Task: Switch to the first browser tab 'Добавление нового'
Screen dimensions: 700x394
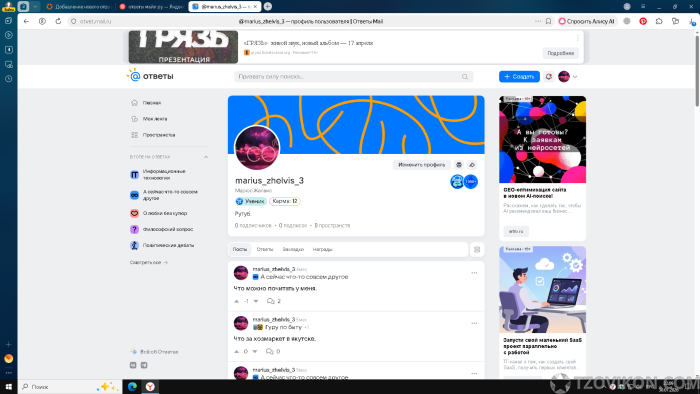Action: coord(79,7)
